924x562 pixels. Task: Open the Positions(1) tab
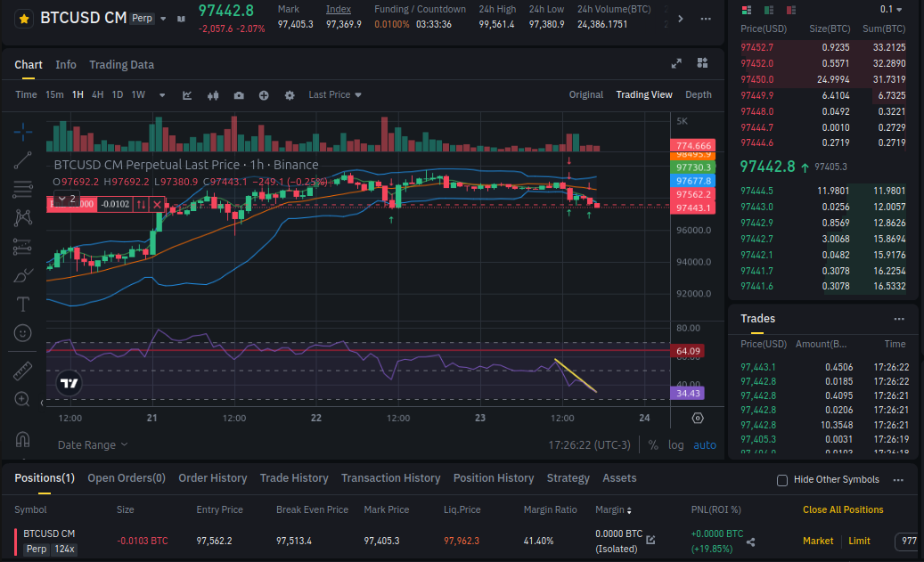click(45, 478)
